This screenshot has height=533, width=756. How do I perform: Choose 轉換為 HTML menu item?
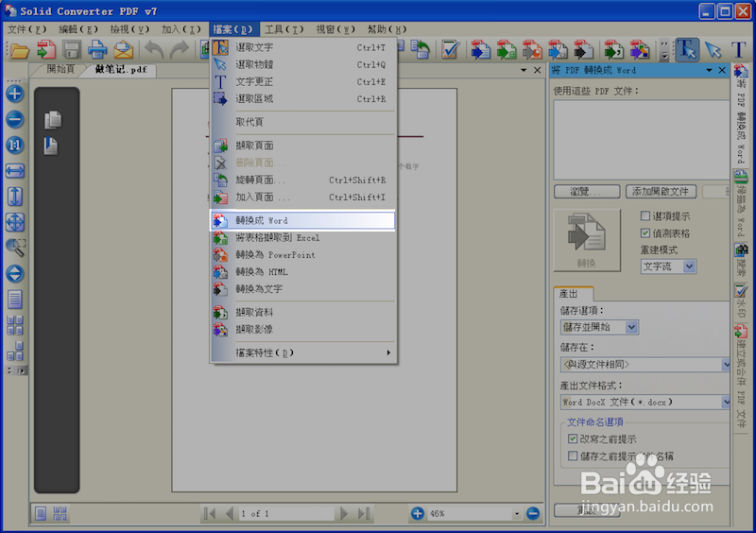(x=303, y=272)
